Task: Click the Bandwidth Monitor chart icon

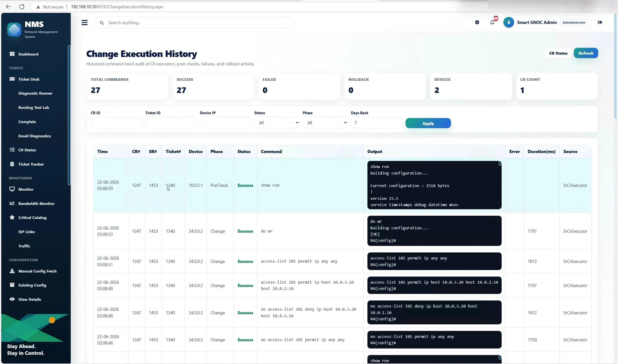Action: [12, 203]
